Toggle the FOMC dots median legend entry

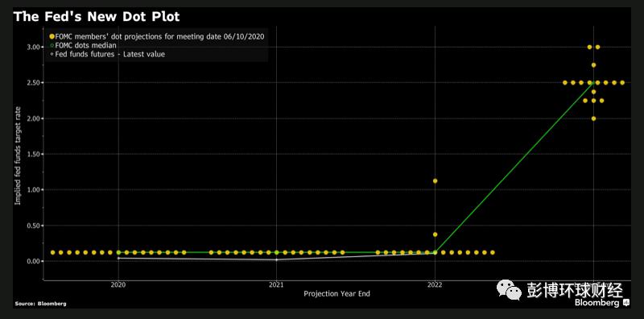85,45
